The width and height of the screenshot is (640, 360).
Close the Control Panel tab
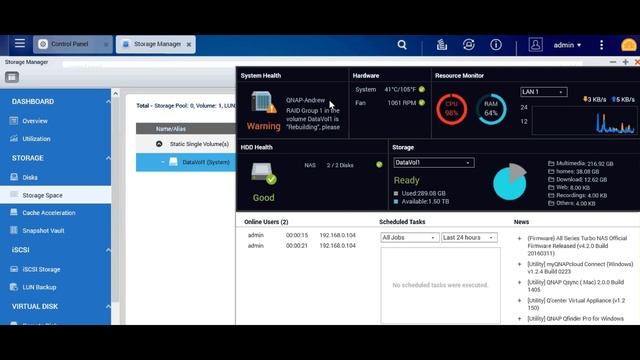point(106,44)
